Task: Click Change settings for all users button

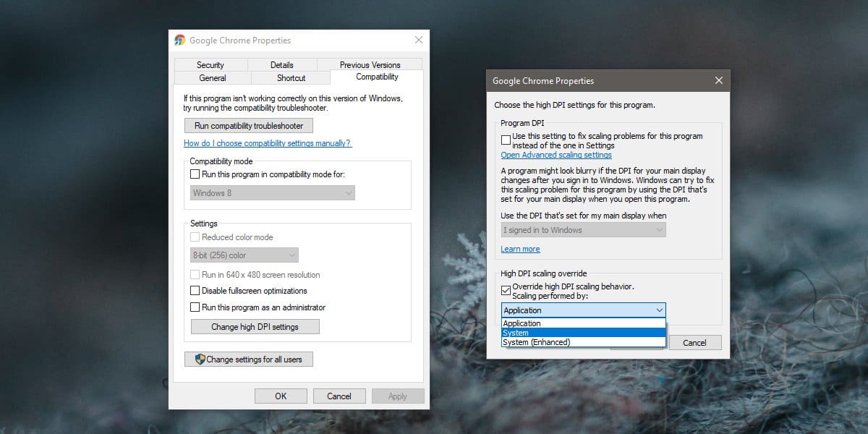Action: 249,359
